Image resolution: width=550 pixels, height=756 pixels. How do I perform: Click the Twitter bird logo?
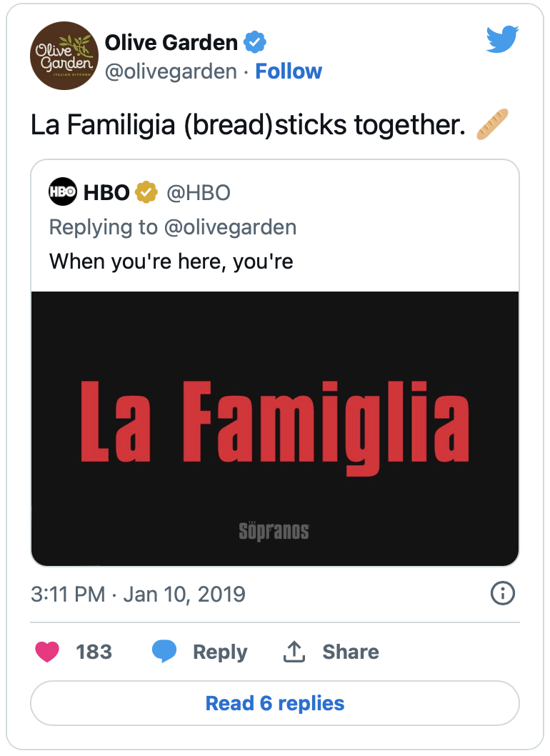[x=502, y=39]
